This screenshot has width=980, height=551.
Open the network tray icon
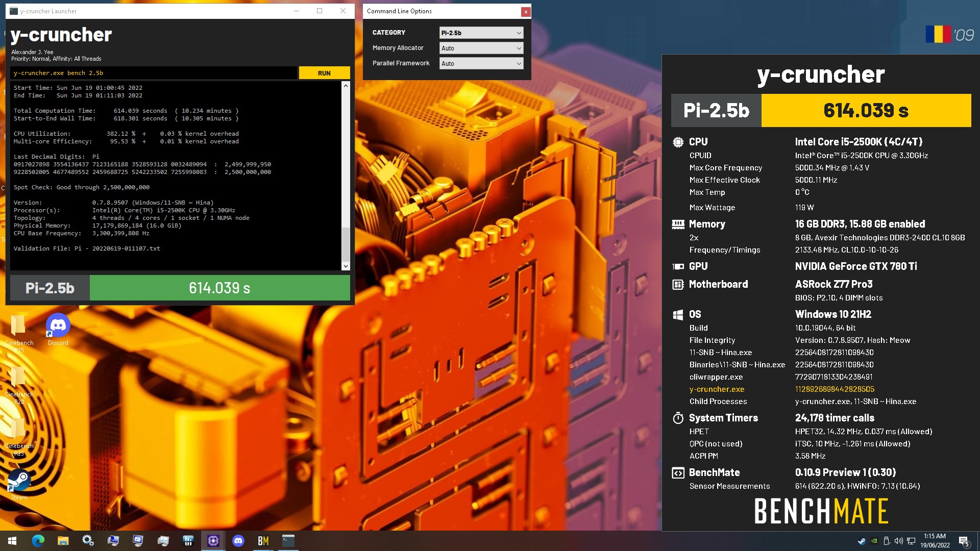pos(911,541)
